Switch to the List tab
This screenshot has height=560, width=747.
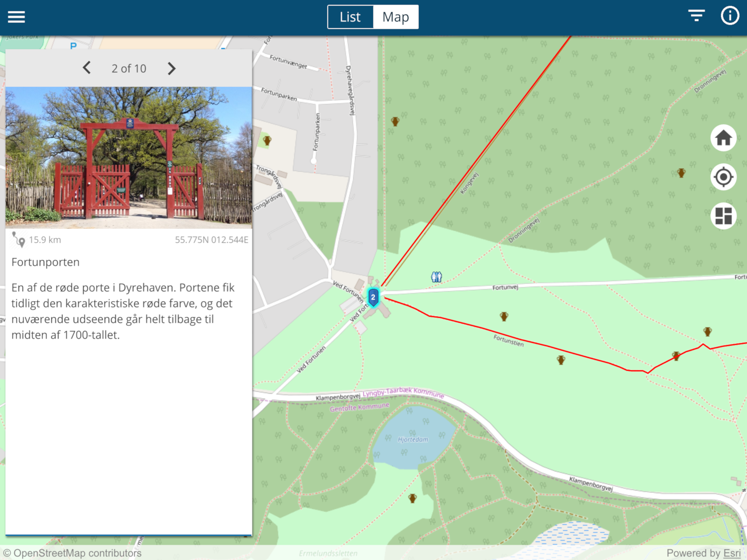coord(350,17)
